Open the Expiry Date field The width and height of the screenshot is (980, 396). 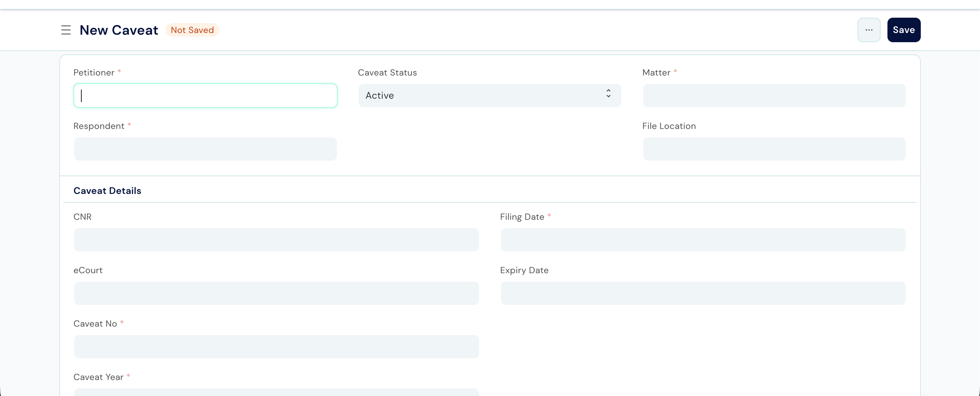[x=703, y=293]
